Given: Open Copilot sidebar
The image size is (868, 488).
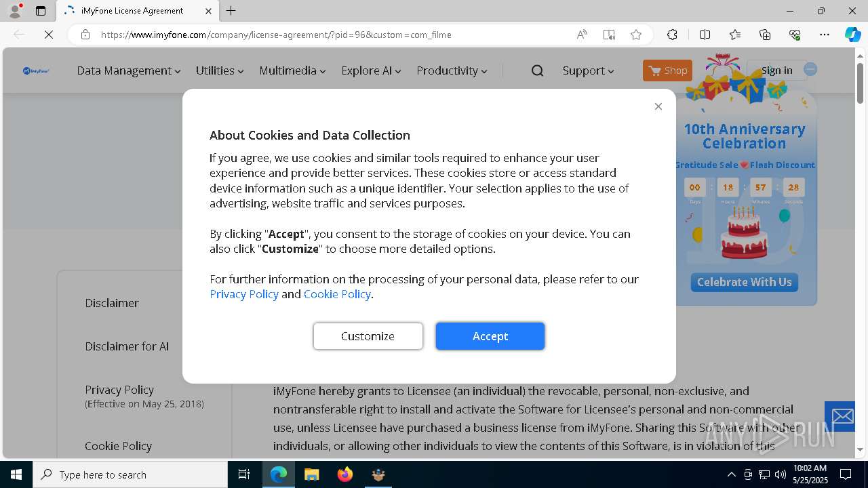Looking at the screenshot, I should pos(852,35).
